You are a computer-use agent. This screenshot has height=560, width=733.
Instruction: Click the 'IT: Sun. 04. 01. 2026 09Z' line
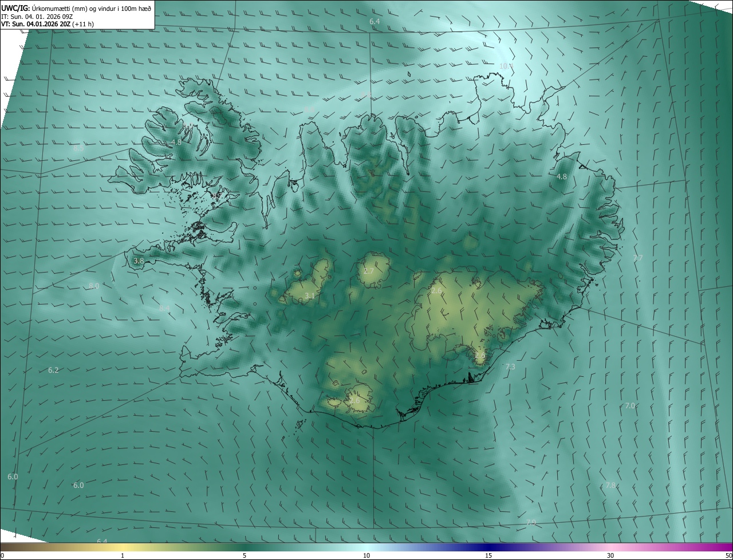(x=37, y=17)
